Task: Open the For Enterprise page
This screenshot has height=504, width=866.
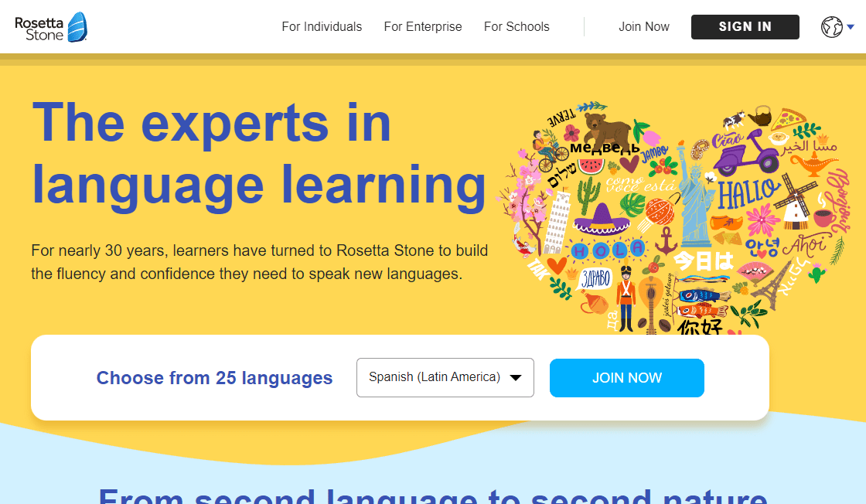Action: point(423,26)
